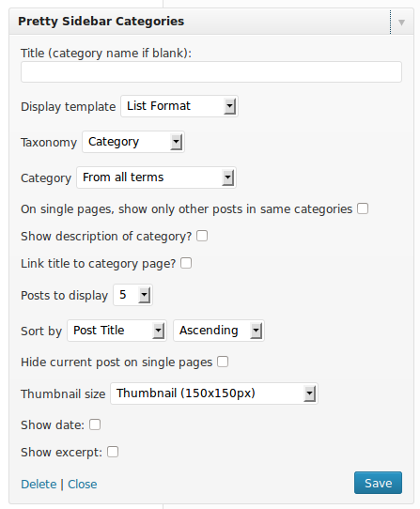Click the Close link
Image resolution: width=420 pixels, height=509 pixels.
pyautogui.click(x=82, y=484)
